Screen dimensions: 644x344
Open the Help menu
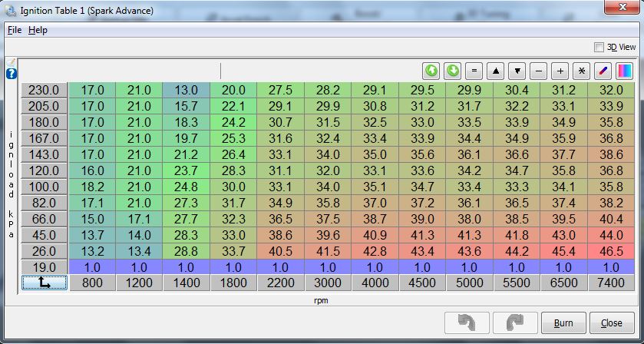point(38,30)
